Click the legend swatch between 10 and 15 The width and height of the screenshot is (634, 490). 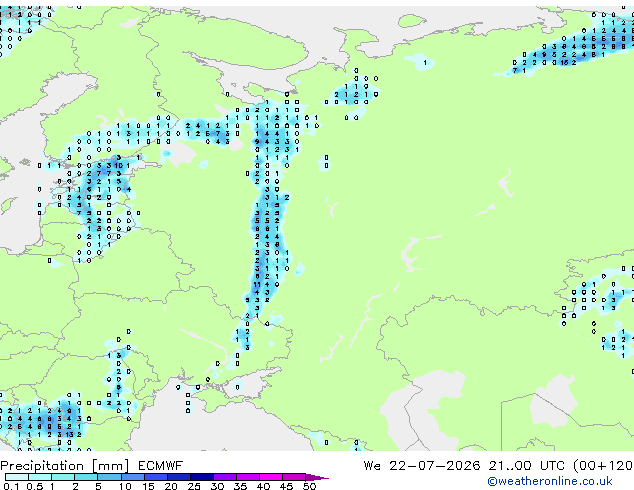[x=132, y=477]
